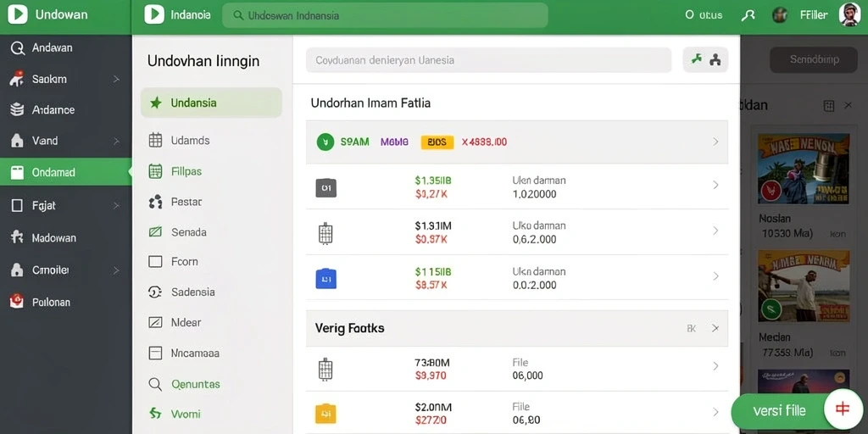Expand the Verig Footks section arrow
This screenshot has width=868, height=434.
pos(715,328)
